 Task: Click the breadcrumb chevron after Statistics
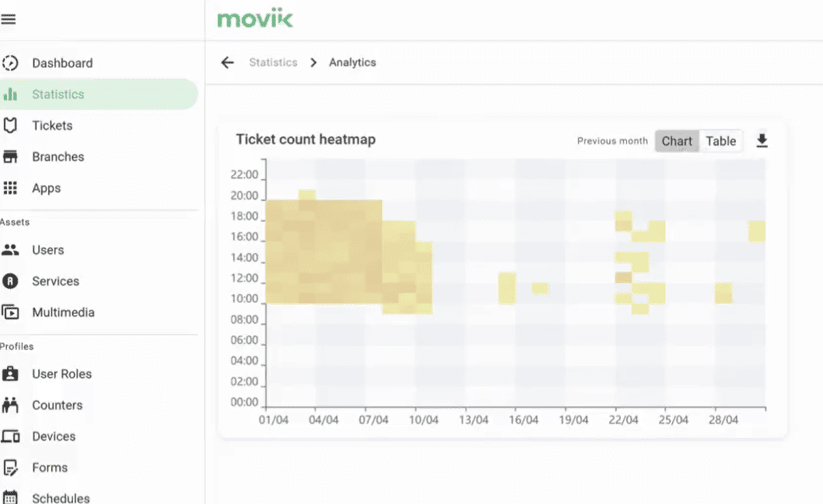(x=313, y=62)
